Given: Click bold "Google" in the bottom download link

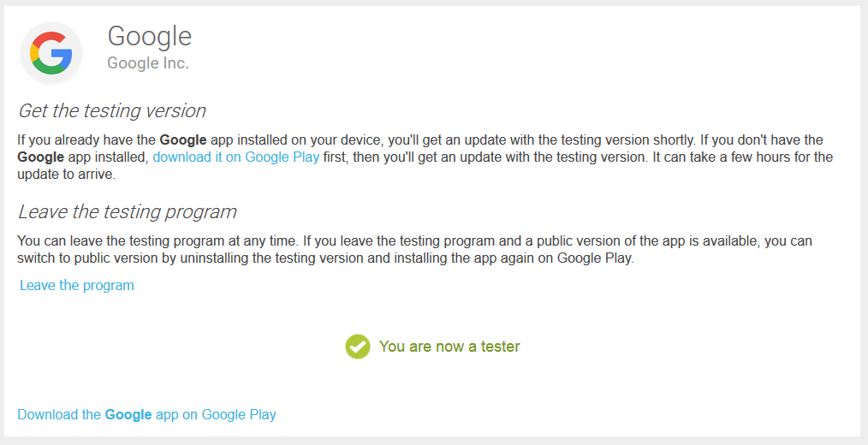Looking at the screenshot, I should (128, 415).
